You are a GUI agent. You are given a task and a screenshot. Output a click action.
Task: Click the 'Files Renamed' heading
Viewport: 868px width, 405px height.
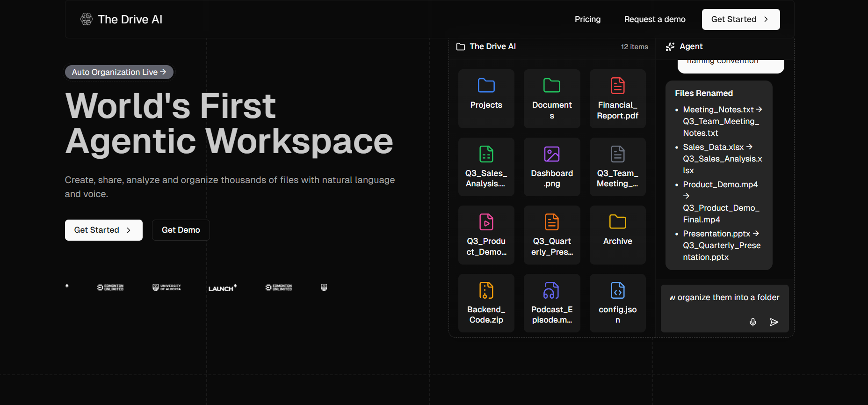pos(704,93)
